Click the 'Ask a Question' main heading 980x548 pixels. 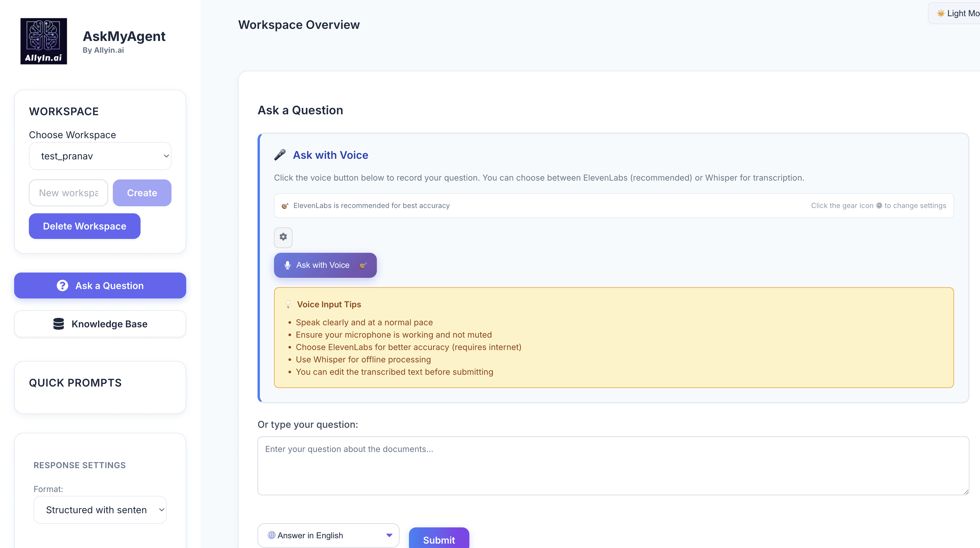pos(300,110)
